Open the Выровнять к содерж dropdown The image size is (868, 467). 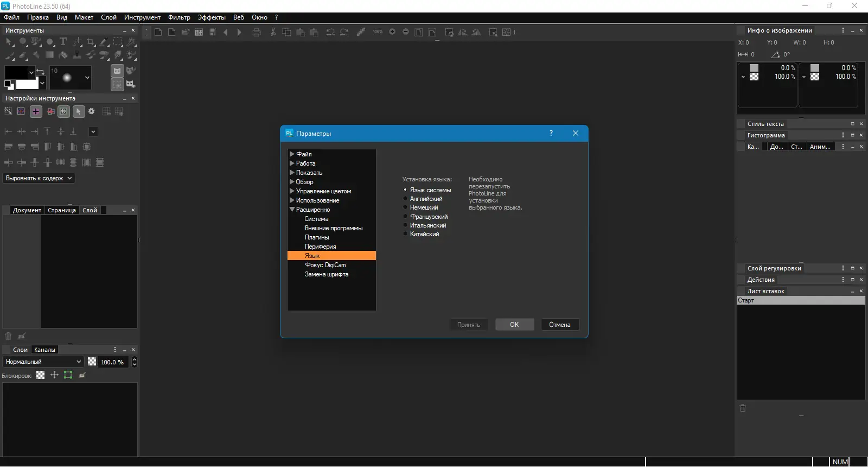pos(39,178)
